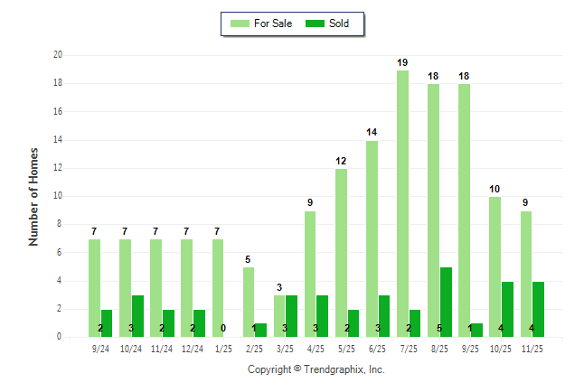Click the 1/25 For Sale bar

coord(218,288)
